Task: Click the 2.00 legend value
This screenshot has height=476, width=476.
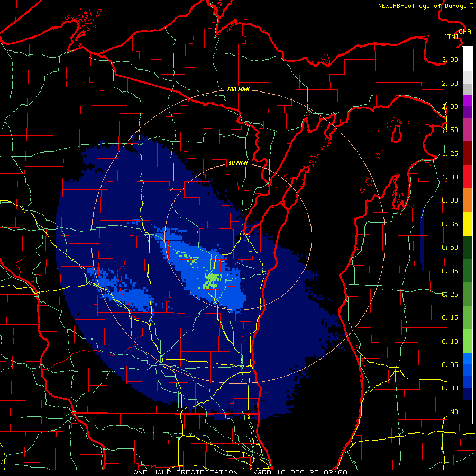Action: [450, 106]
